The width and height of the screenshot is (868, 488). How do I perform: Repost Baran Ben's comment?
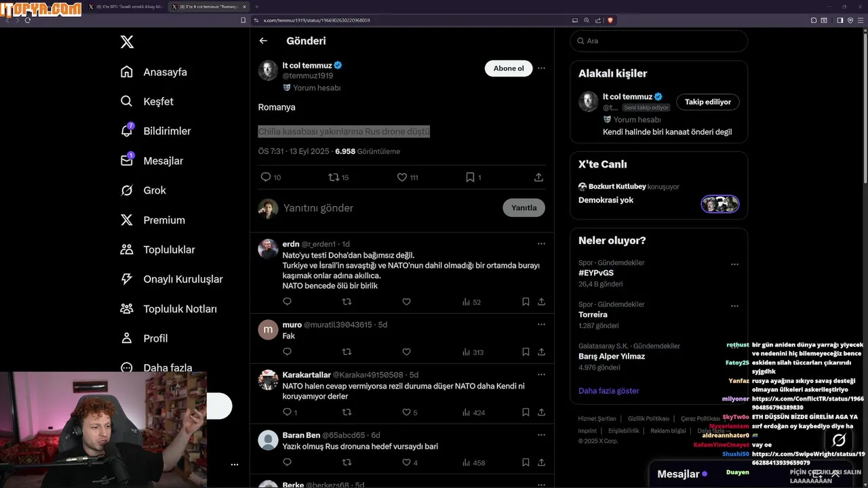pyautogui.click(x=347, y=462)
